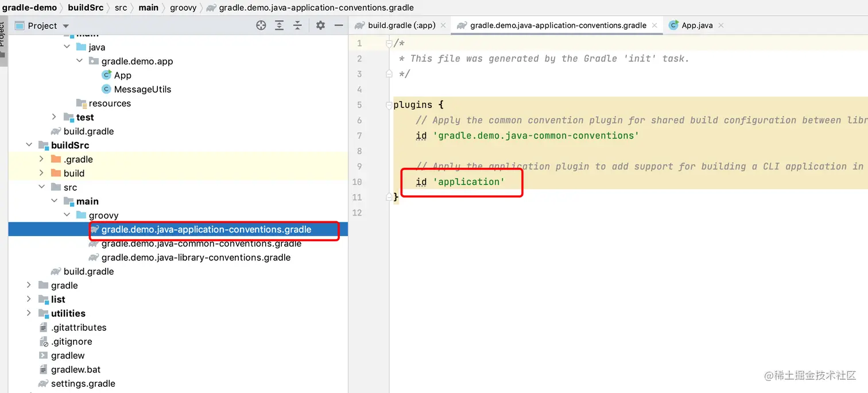Open the Project view dropdown
The width and height of the screenshot is (868, 393).
click(42, 25)
